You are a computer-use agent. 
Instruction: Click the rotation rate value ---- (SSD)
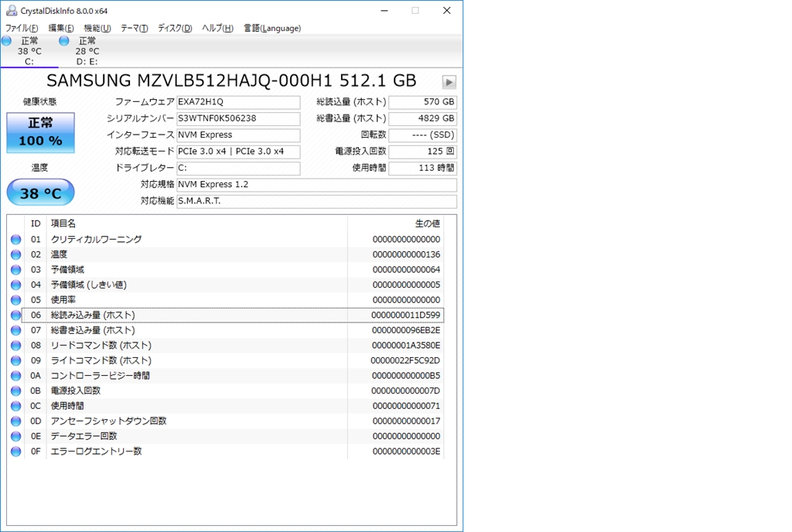pyautogui.click(x=422, y=135)
